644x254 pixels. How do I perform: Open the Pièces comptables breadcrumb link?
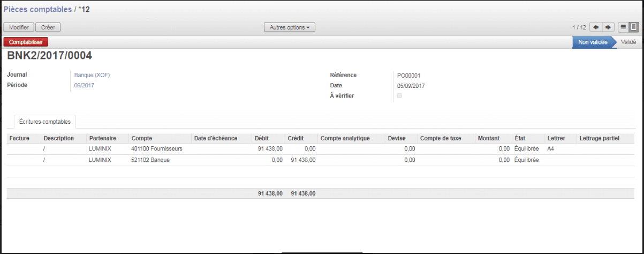point(37,9)
